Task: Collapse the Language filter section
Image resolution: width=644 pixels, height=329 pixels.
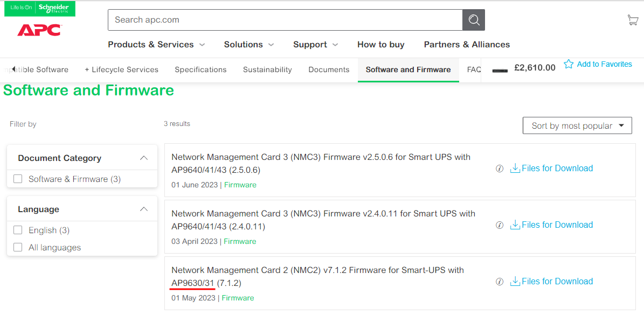Action: pos(144,209)
